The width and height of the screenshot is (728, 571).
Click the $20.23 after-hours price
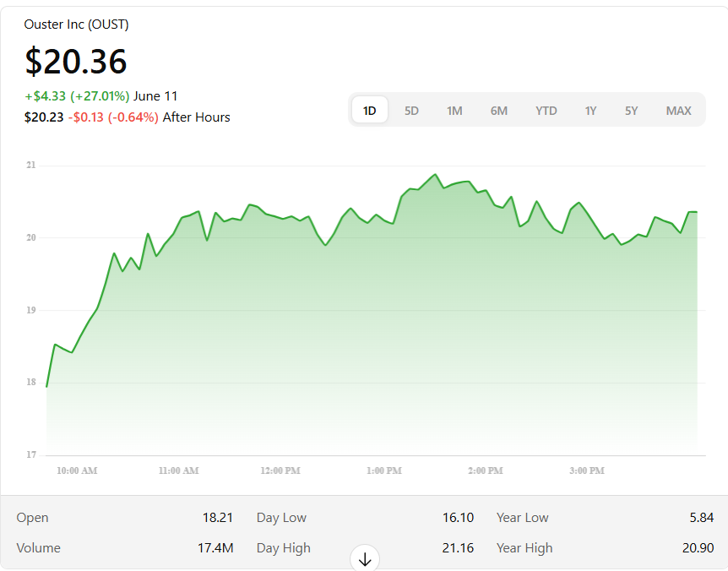pyautogui.click(x=44, y=117)
